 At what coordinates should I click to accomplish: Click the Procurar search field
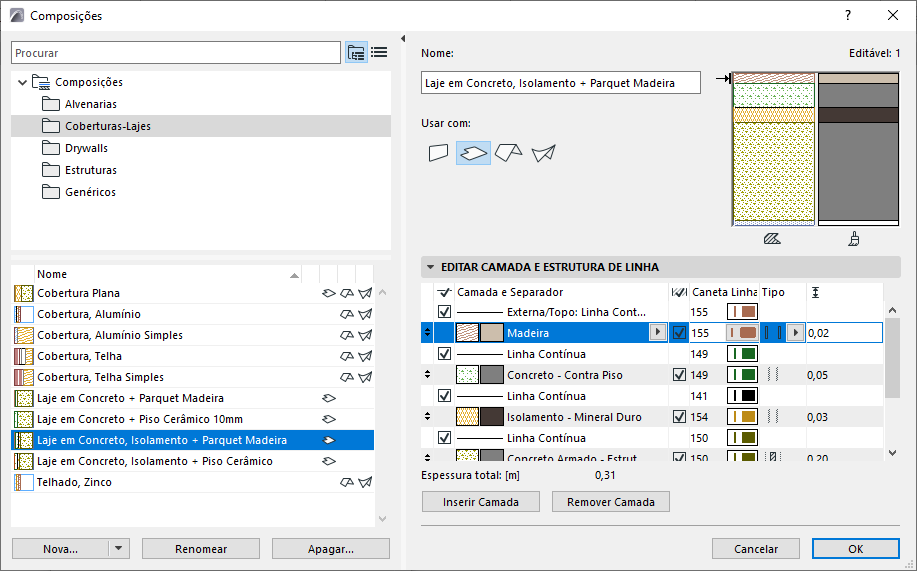[176, 53]
